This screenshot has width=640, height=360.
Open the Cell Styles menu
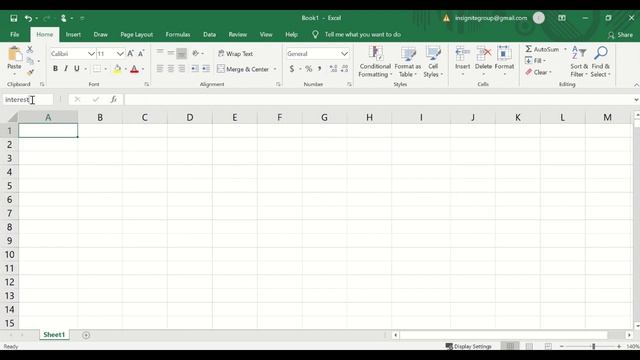(433, 61)
